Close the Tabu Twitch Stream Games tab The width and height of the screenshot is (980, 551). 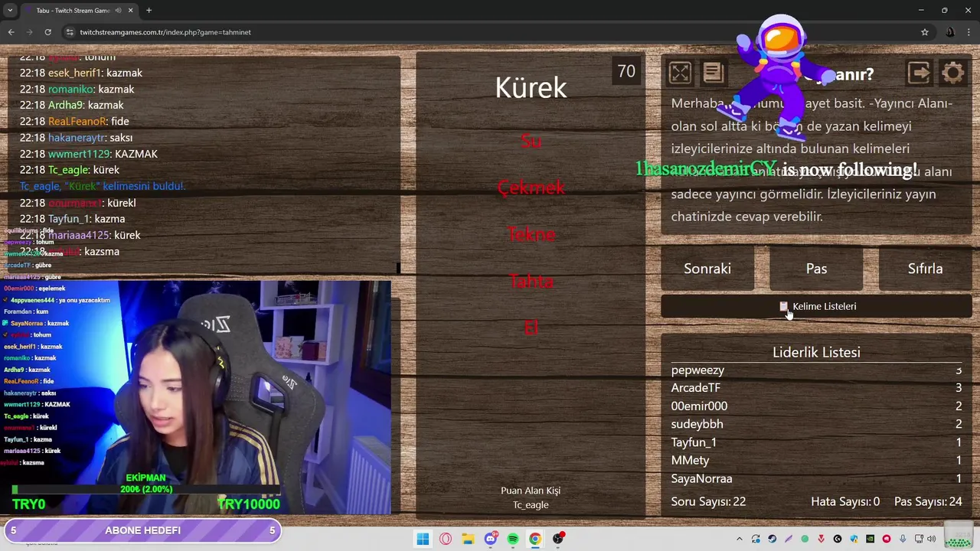tap(130, 10)
